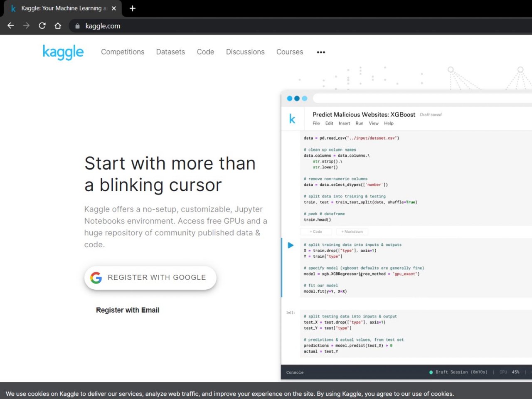The height and width of the screenshot is (399, 532).
Task: Click the 'Start with more than a blinking cursor' heading
Action: click(170, 174)
